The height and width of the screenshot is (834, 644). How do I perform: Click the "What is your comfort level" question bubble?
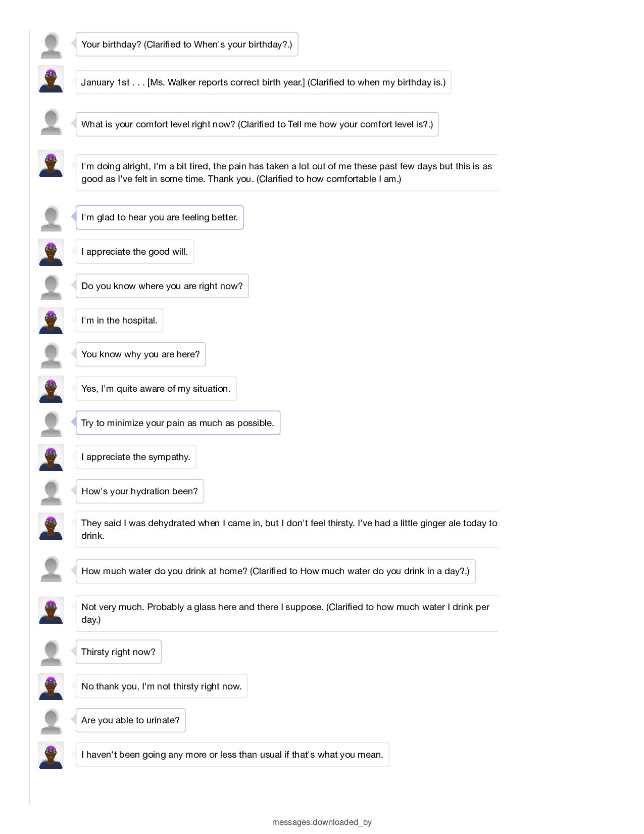[x=257, y=124]
